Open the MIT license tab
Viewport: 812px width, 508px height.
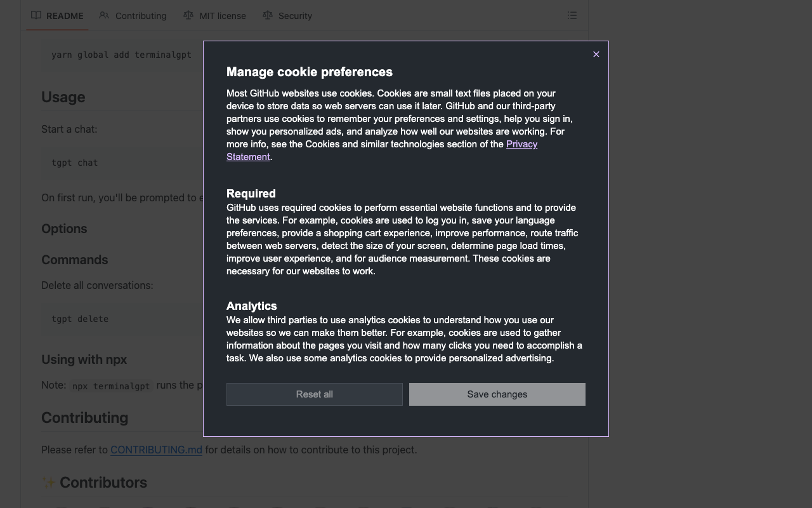(215, 15)
